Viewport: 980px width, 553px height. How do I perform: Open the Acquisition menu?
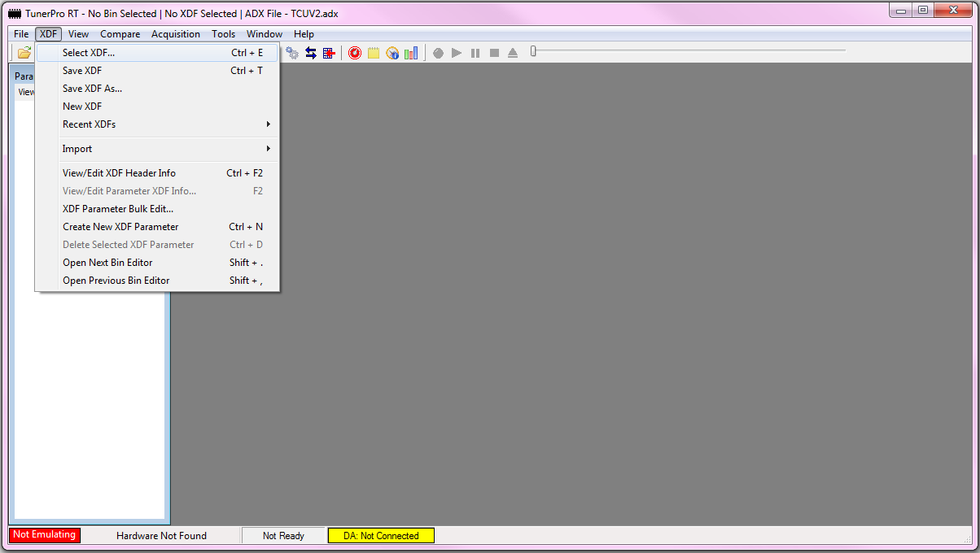click(x=175, y=34)
